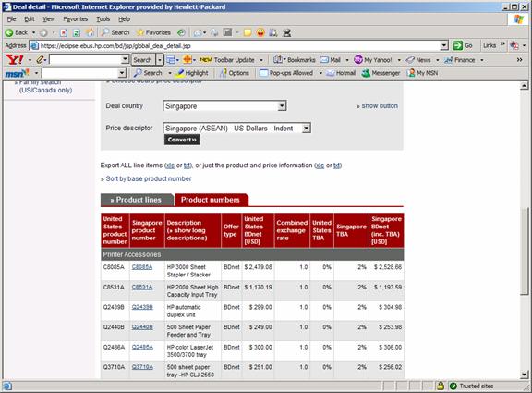Open My Yahoo! from the toolbar

[x=373, y=60]
